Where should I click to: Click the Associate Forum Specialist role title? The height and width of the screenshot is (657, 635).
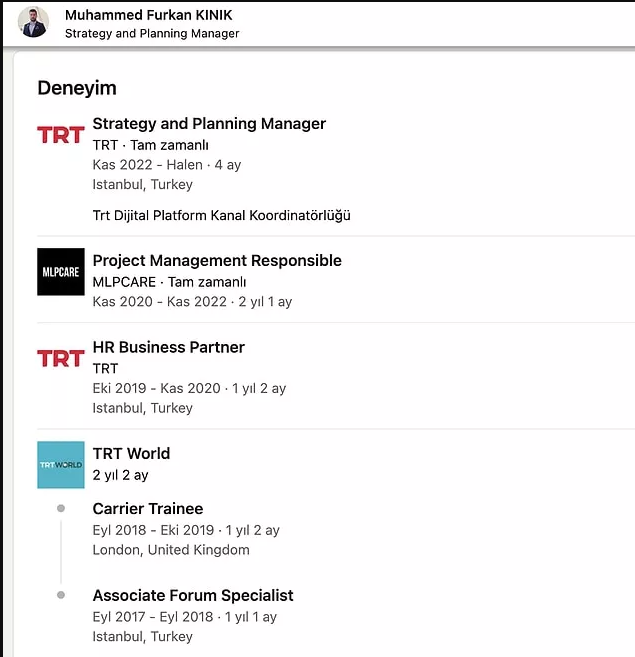pos(193,595)
